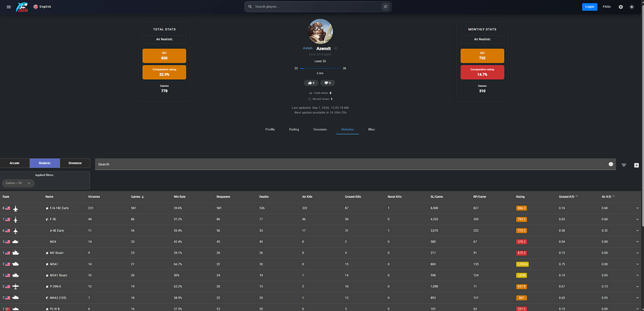Open the settings gear icon

(x=621, y=7)
